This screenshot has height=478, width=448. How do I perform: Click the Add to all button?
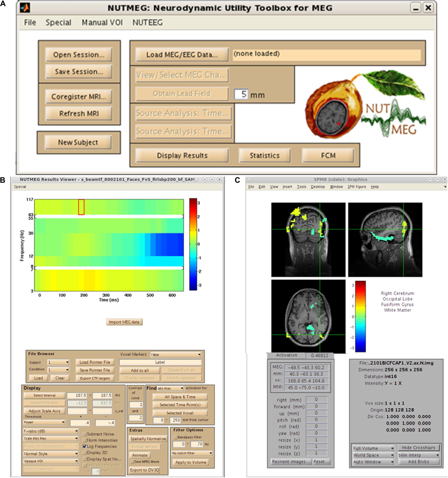tap(140, 371)
